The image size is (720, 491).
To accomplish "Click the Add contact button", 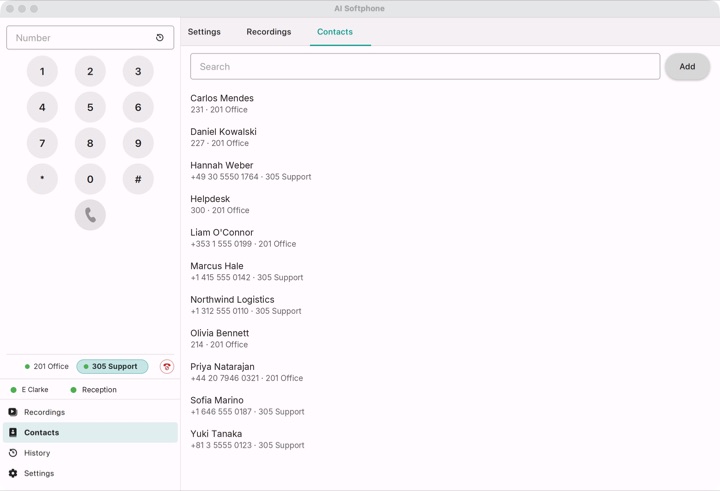I will point(687,67).
